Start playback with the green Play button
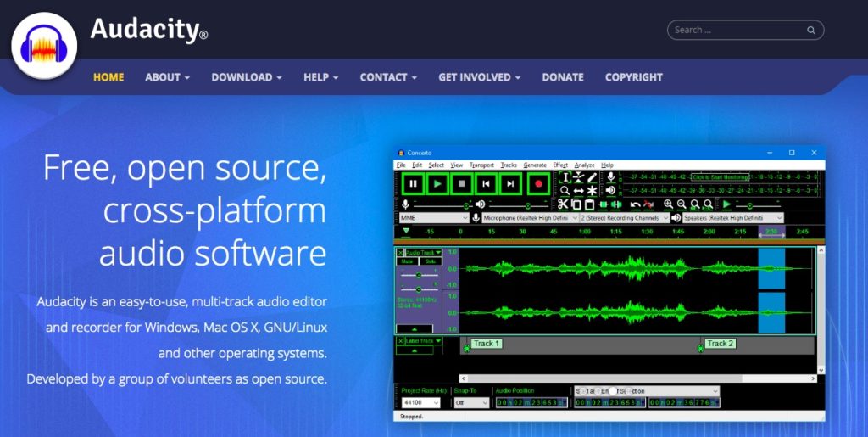The height and width of the screenshot is (437, 868). (437, 184)
